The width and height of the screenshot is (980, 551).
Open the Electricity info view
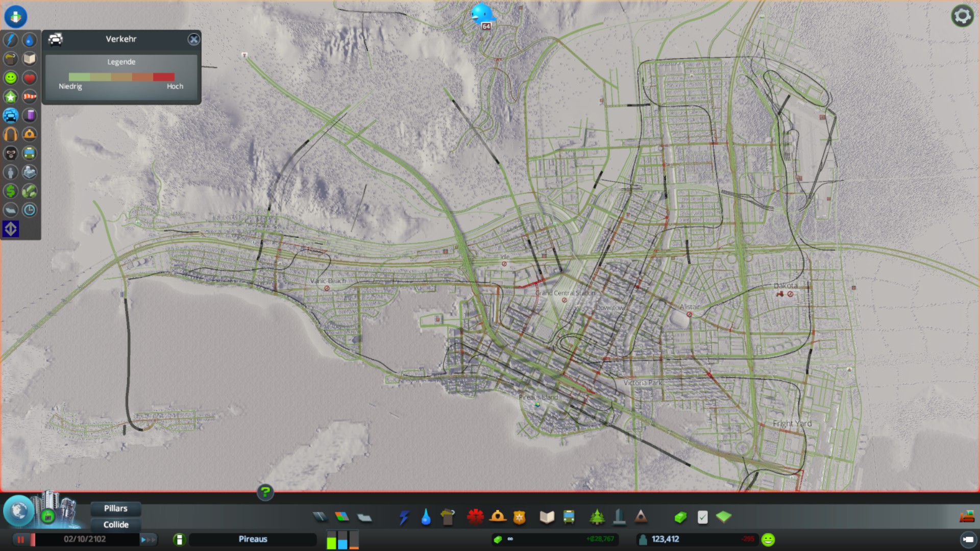(10, 40)
